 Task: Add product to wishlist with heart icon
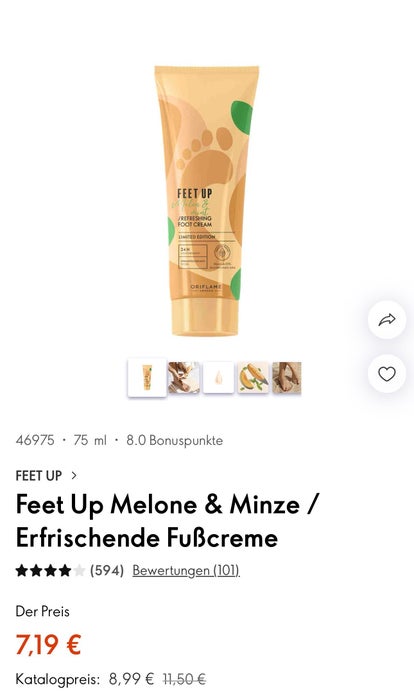click(x=387, y=374)
